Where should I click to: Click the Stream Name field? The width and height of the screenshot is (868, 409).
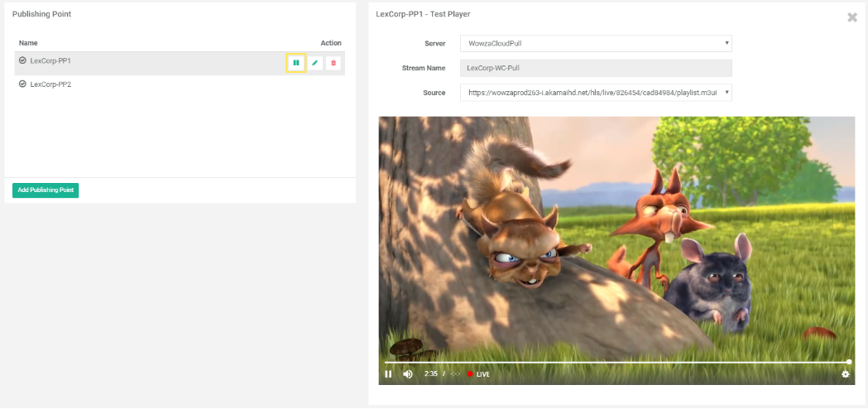click(x=596, y=68)
